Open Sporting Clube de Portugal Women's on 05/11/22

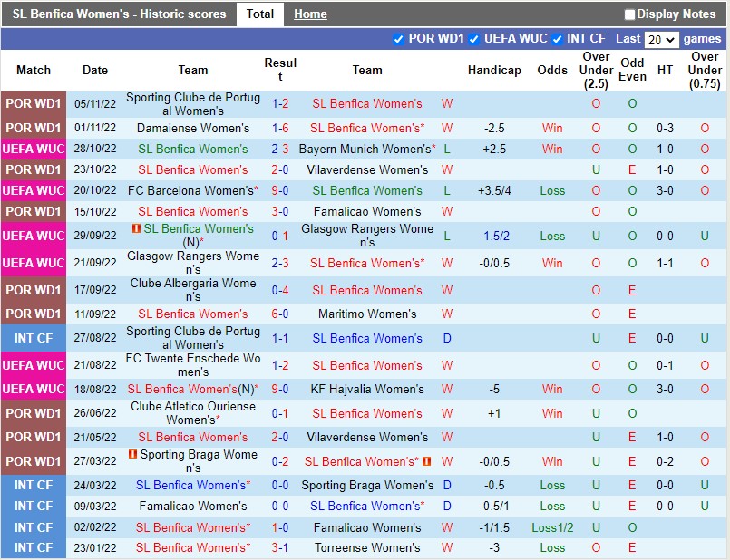tap(193, 104)
